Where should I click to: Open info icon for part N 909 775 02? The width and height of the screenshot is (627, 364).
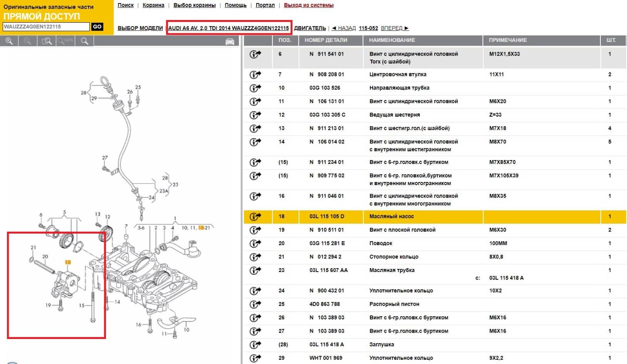pos(255,176)
